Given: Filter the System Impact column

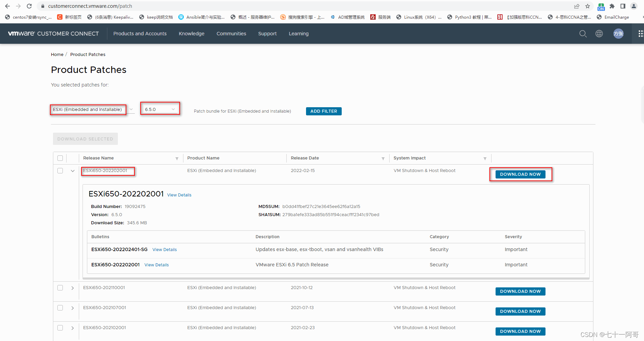Looking at the screenshot, I should click(x=485, y=158).
